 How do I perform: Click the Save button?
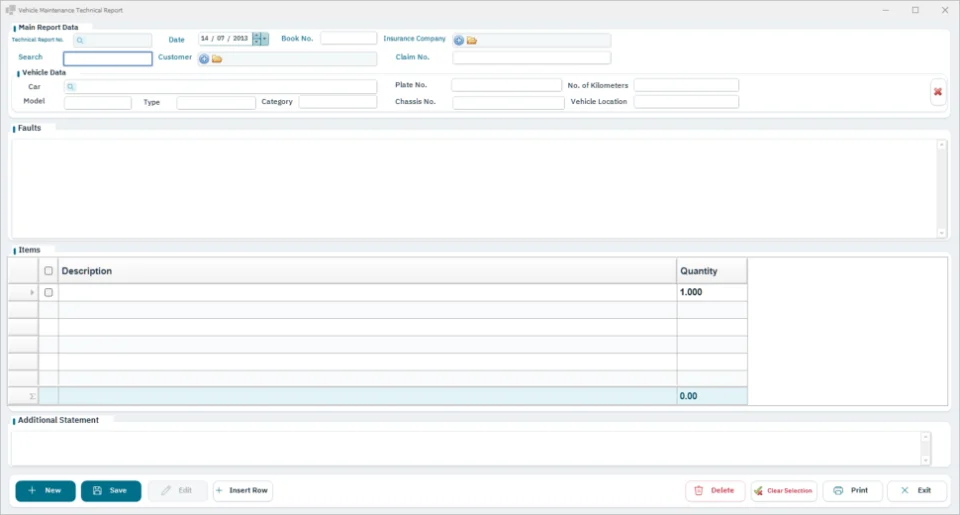(111, 491)
